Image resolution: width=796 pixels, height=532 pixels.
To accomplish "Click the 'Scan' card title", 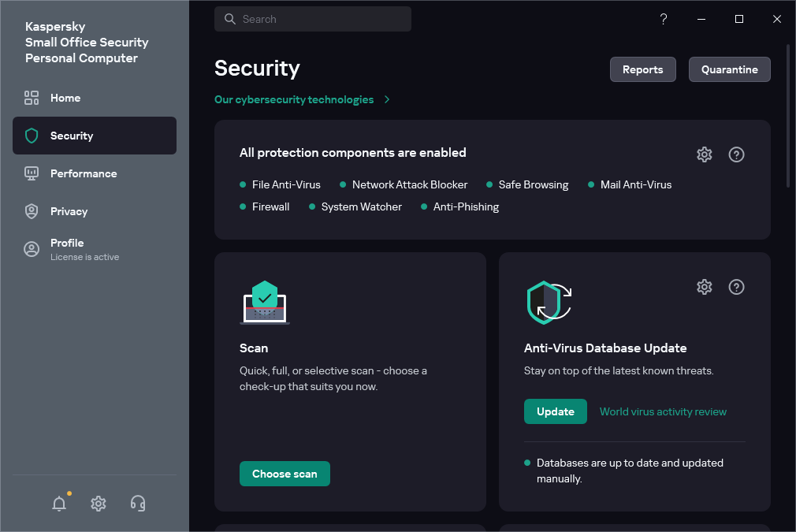I will click(x=254, y=348).
